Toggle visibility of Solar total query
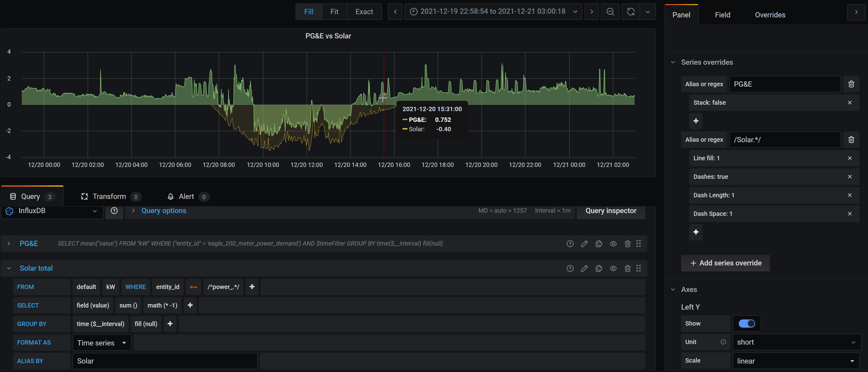 point(613,268)
